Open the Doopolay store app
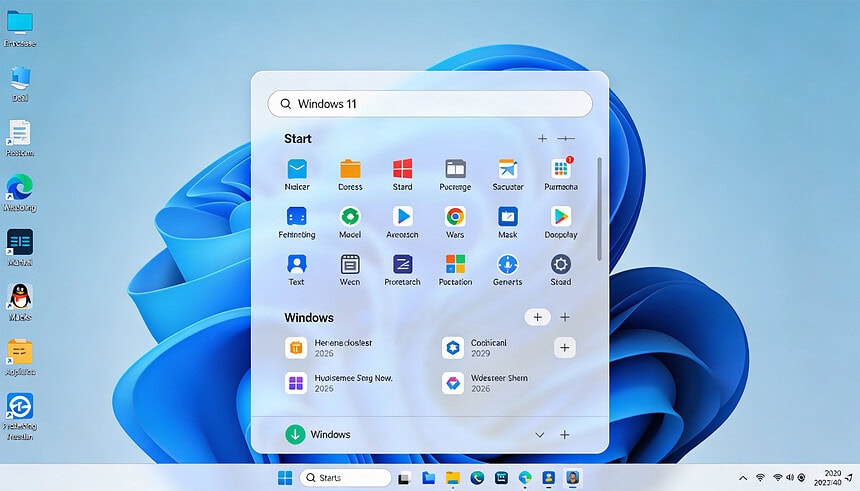860x491 pixels. [561, 217]
